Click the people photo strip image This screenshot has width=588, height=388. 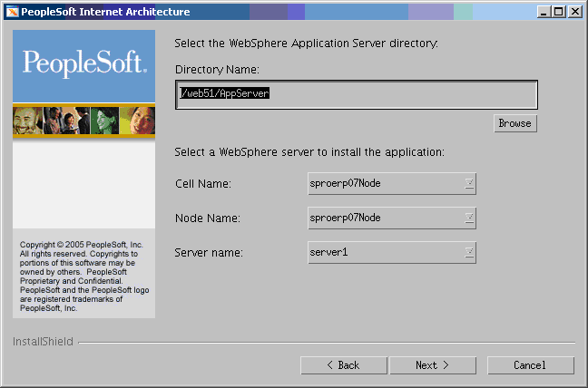[83, 120]
